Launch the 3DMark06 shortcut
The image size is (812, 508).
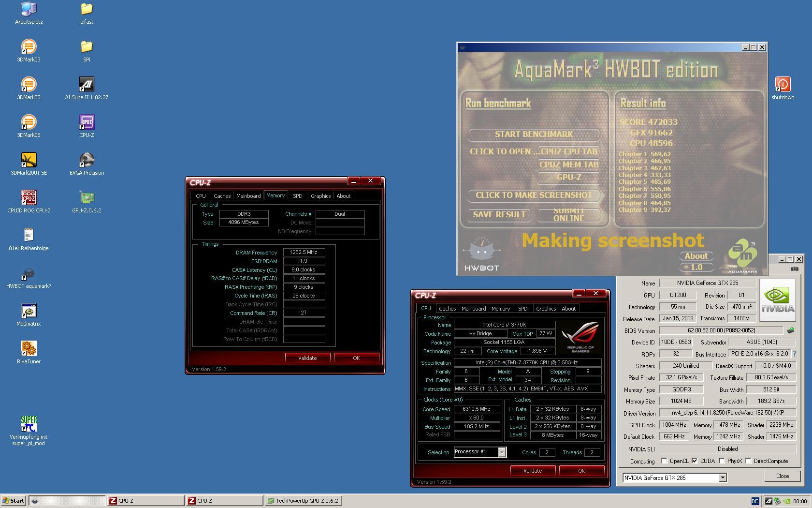pyautogui.click(x=29, y=122)
